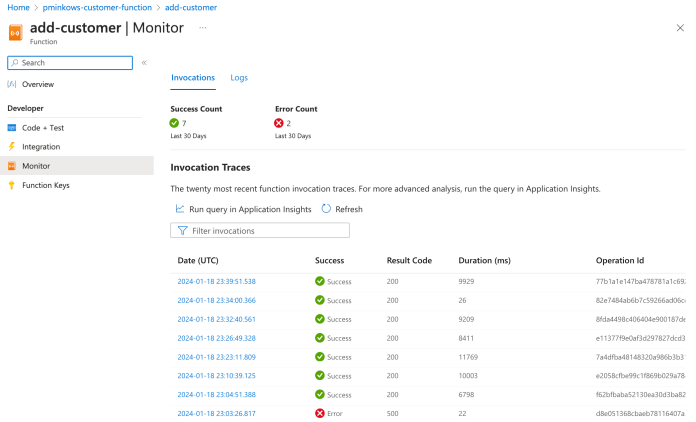
Task: Click duration value 9929
Action: (x=466, y=281)
